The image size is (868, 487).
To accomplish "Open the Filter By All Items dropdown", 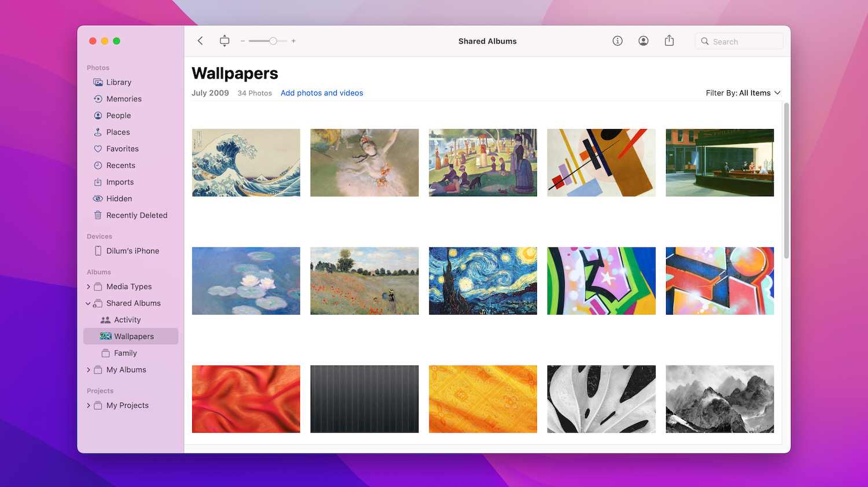I will point(743,93).
